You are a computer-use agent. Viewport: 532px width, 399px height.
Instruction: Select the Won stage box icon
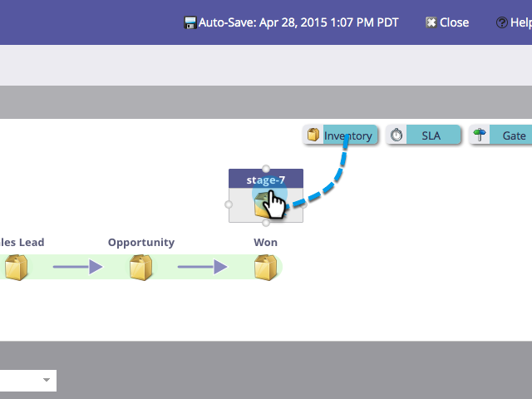click(x=266, y=268)
